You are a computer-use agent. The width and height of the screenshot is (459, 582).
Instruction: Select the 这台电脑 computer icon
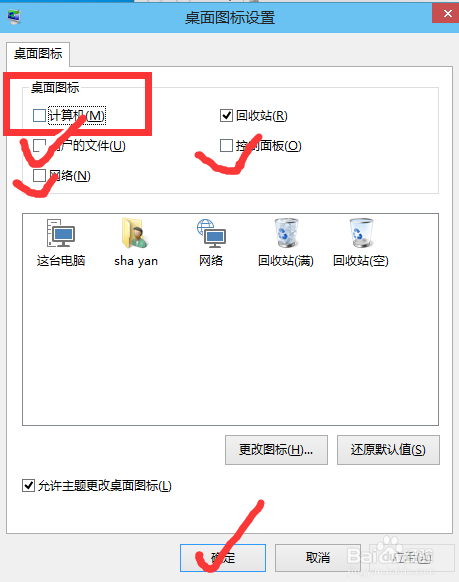(61, 243)
